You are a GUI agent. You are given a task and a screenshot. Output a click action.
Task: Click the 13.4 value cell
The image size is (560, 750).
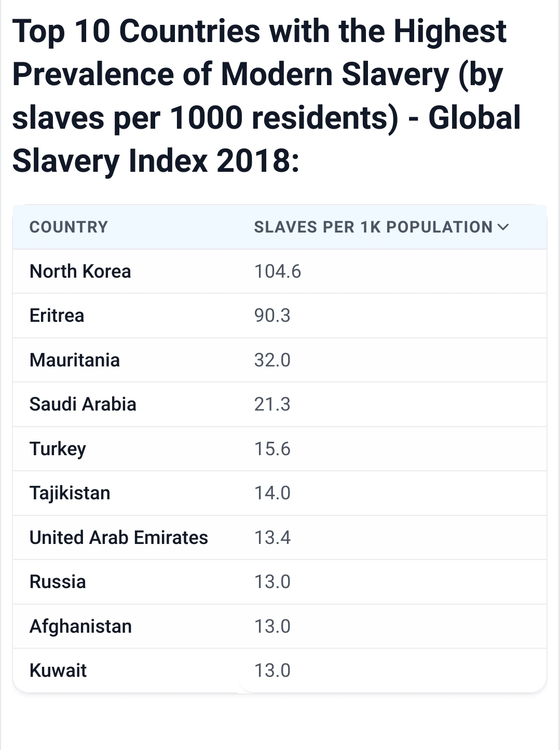point(272,538)
